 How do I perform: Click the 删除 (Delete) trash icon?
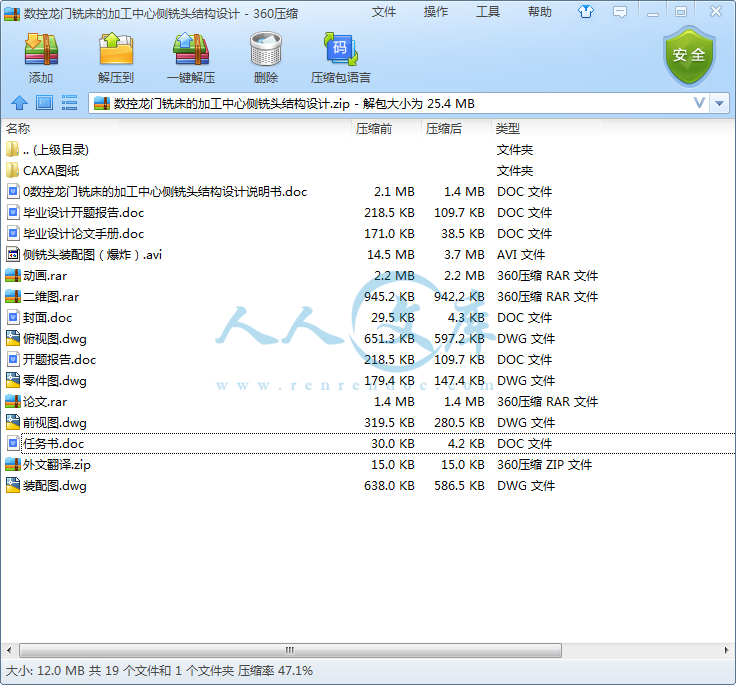(x=266, y=49)
